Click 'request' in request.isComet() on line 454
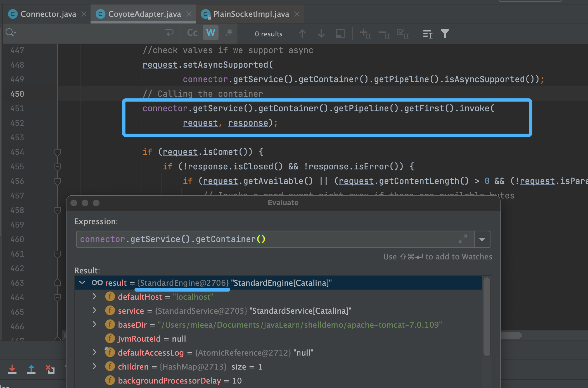This screenshot has width=588, height=388. click(180, 152)
